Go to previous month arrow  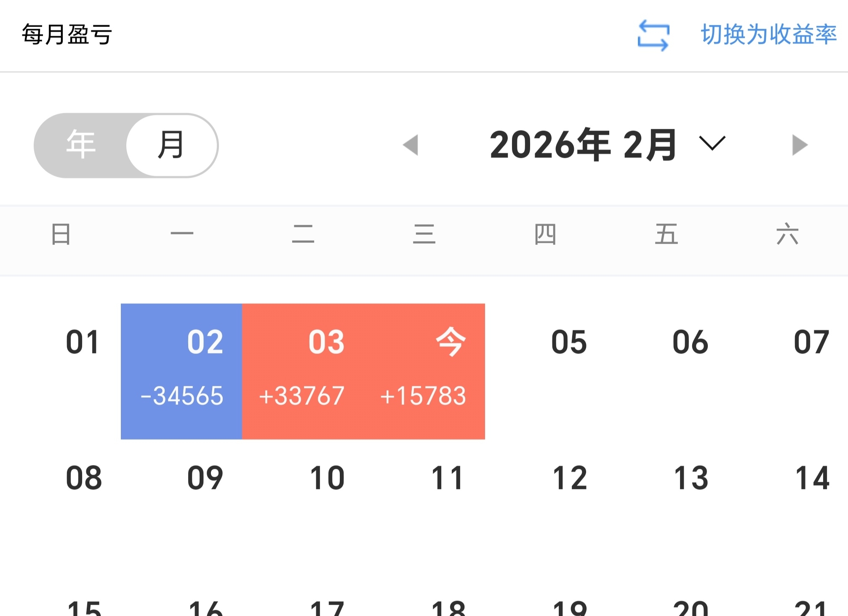(411, 145)
